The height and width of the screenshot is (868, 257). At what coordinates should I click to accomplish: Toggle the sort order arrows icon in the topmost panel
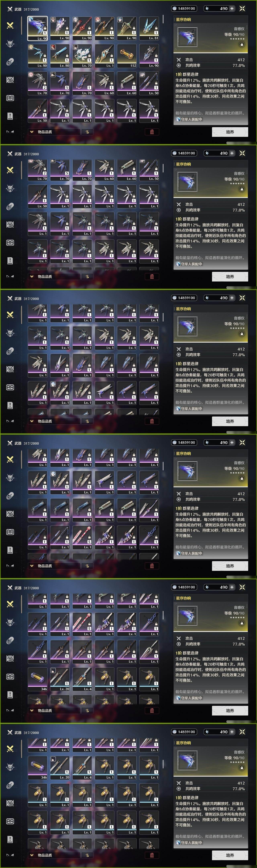87,132
